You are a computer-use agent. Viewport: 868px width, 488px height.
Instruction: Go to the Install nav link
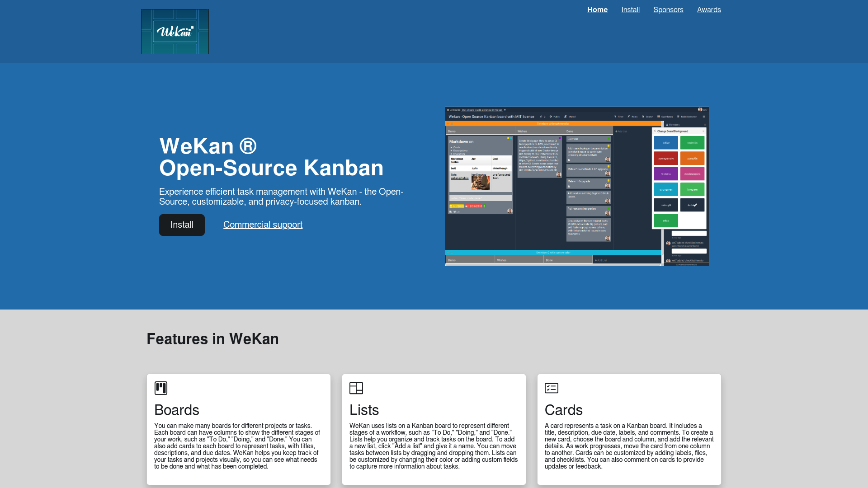click(x=630, y=10)
